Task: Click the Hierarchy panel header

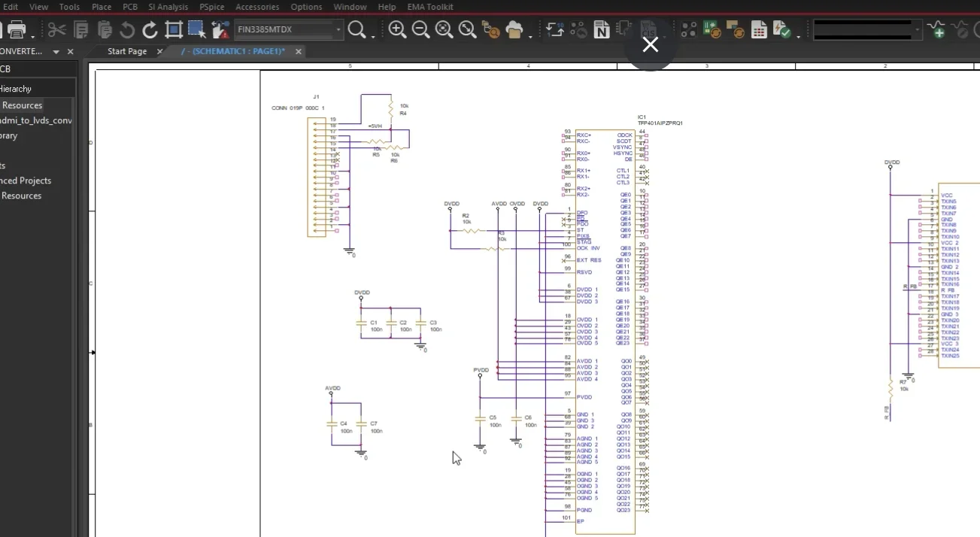Action: pyautogui.click(x=16, y=89)
